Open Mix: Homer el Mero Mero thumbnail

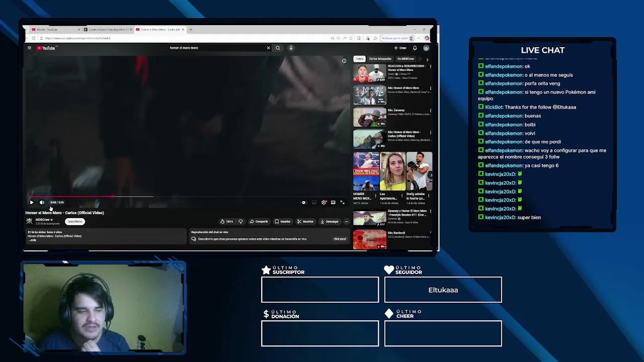(369, 95)
